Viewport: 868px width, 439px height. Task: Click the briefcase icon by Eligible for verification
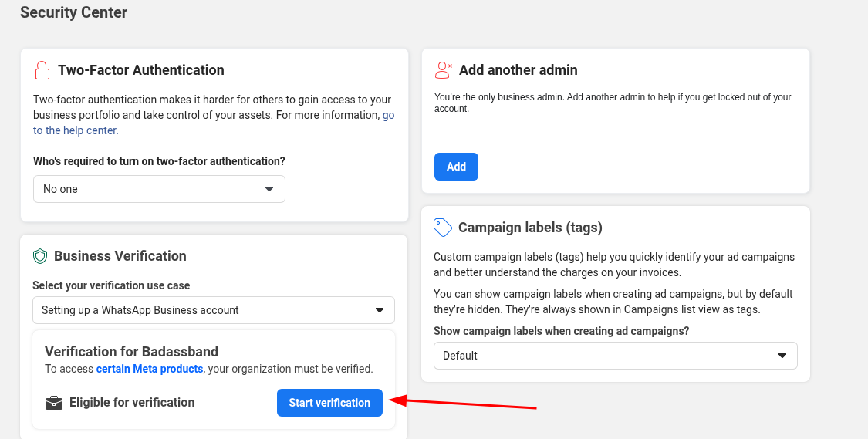[53, 403]
